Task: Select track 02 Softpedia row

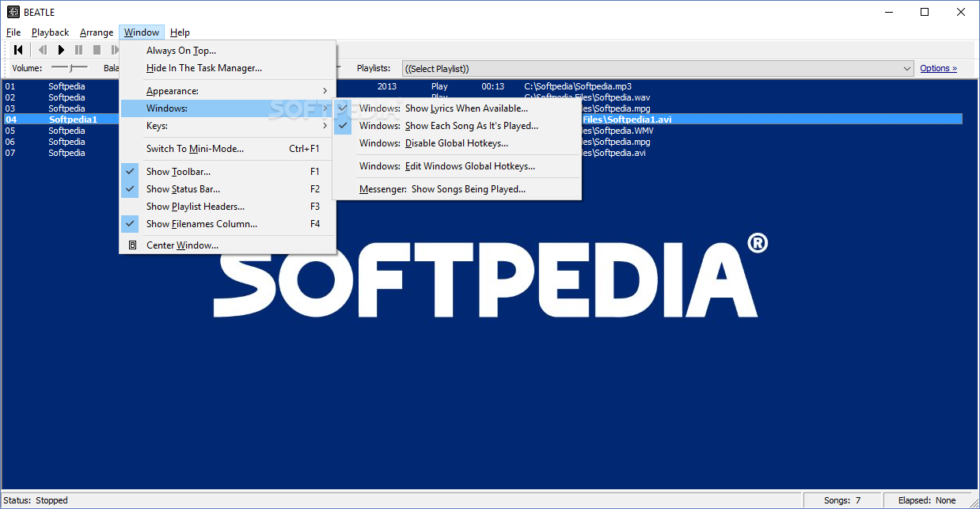Action: click(x=482, y=97)
